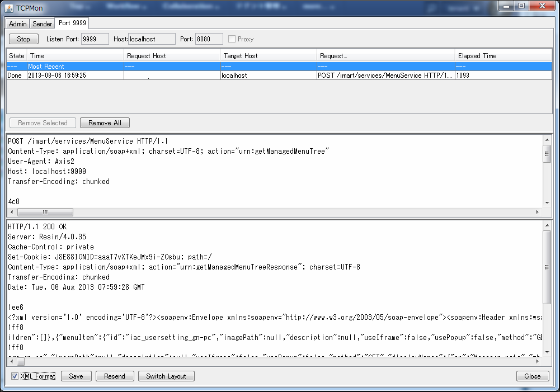Click the request pane scroll-right arrow

coord(538,212)
